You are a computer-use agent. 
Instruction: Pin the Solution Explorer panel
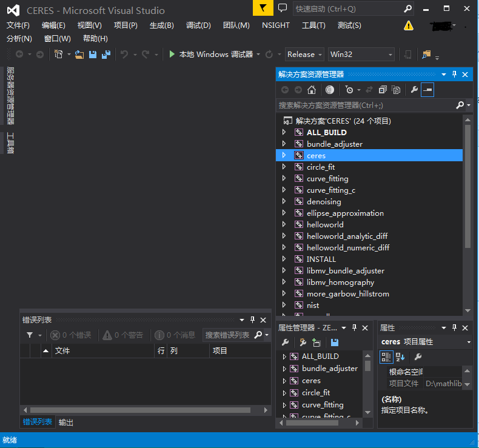pyautogui.click(x=455, y=74)
